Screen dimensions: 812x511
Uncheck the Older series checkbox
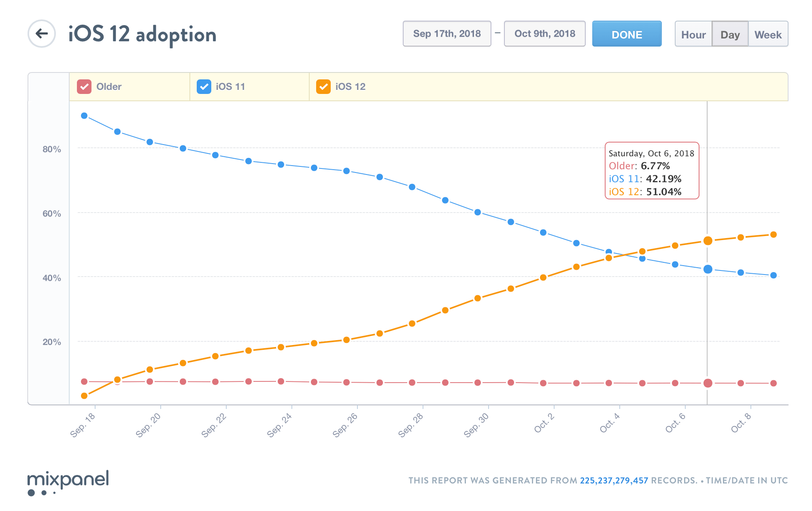(84, 87)
